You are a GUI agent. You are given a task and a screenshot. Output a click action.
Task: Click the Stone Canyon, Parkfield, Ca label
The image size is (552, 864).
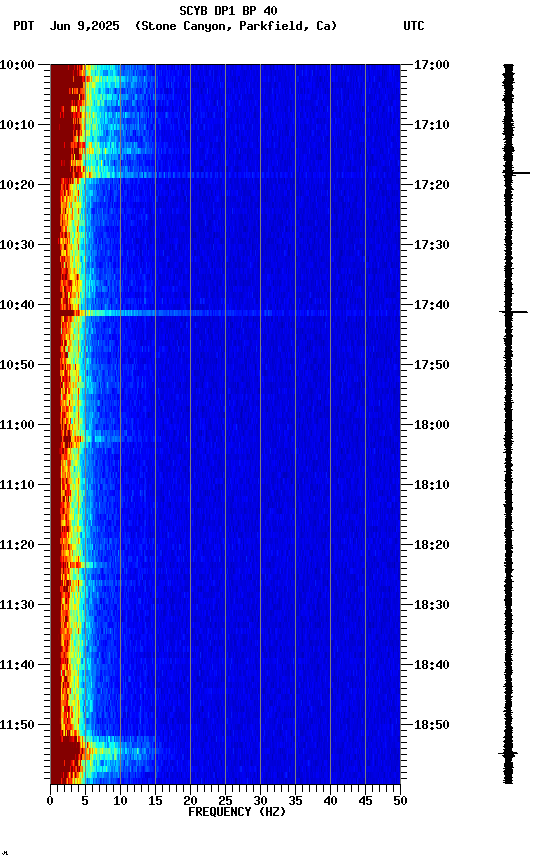236,26
